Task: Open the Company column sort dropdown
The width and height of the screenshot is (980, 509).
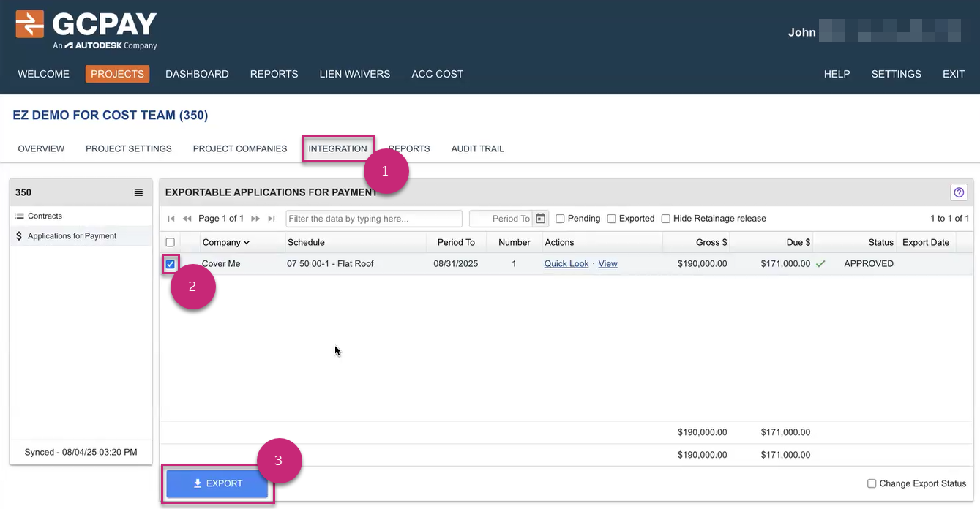Action: (x=246, y=242)
